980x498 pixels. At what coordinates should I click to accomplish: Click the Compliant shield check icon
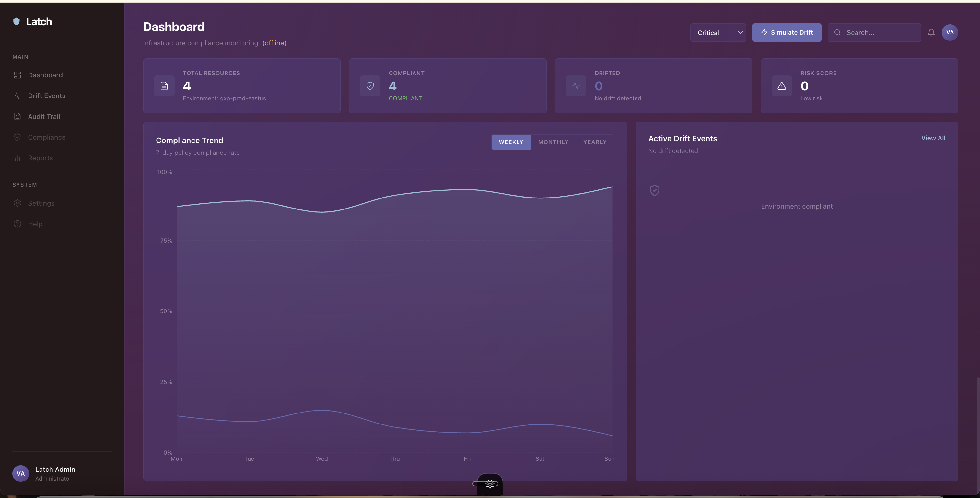pos(370,86)
